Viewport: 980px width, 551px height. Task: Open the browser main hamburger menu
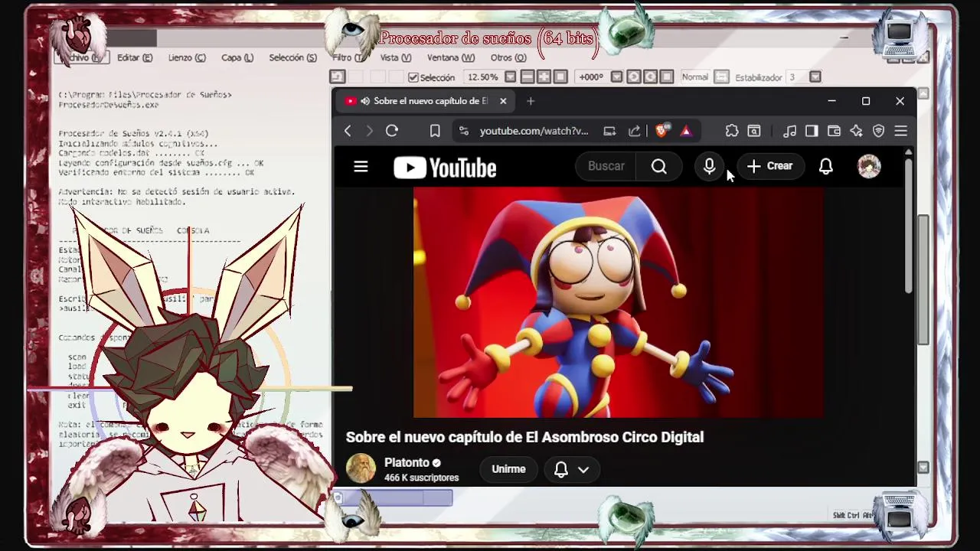[x=901, y=131]
